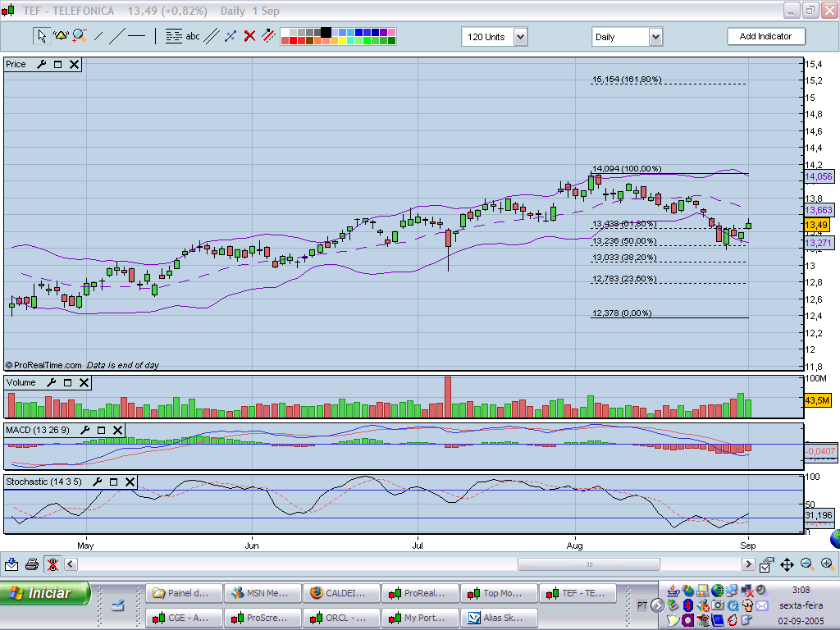Click the alert bell tool

click(x=61, y=36)
